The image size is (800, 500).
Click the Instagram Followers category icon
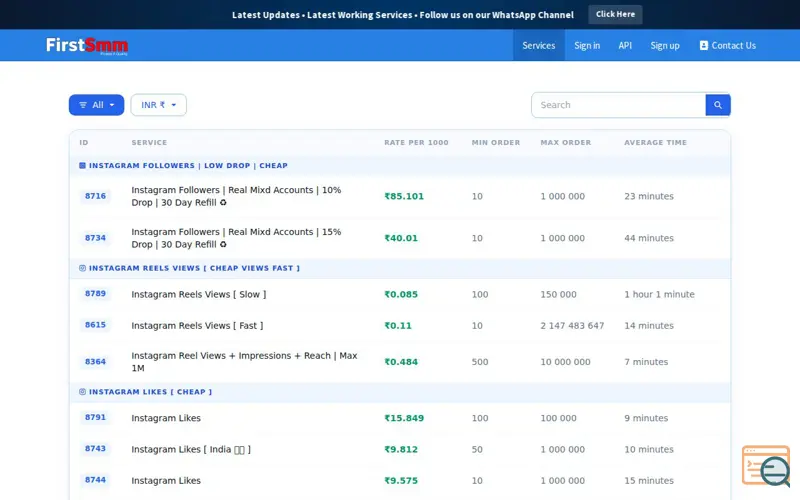click(x=83, y=165)
